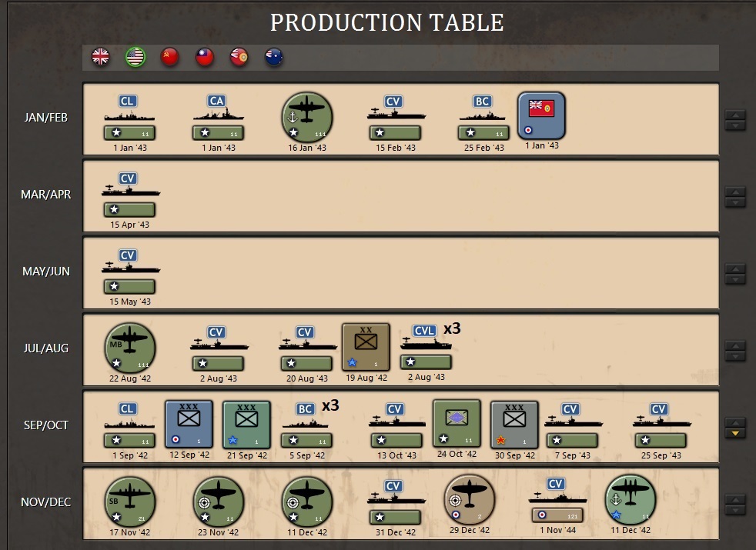Screen dimensions: 756x550
Task: Click the SB bomber unit dated 17 Nov '42
Action: coord(129,502)
